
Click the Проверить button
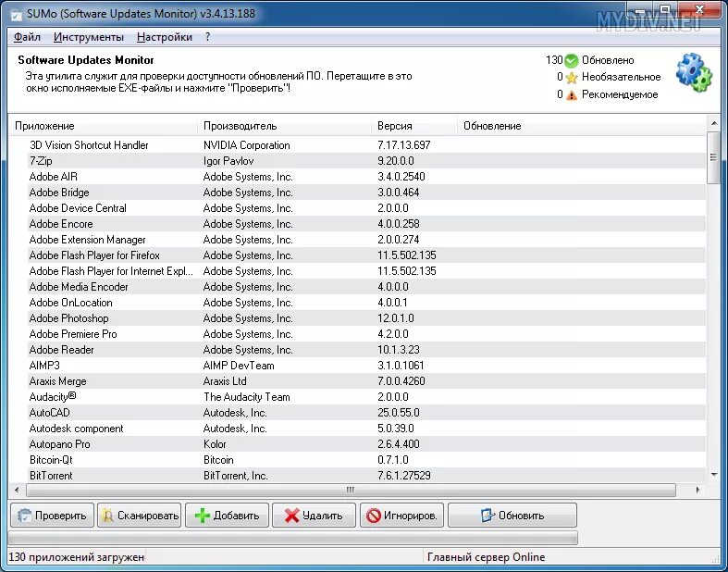coord(52,515)
